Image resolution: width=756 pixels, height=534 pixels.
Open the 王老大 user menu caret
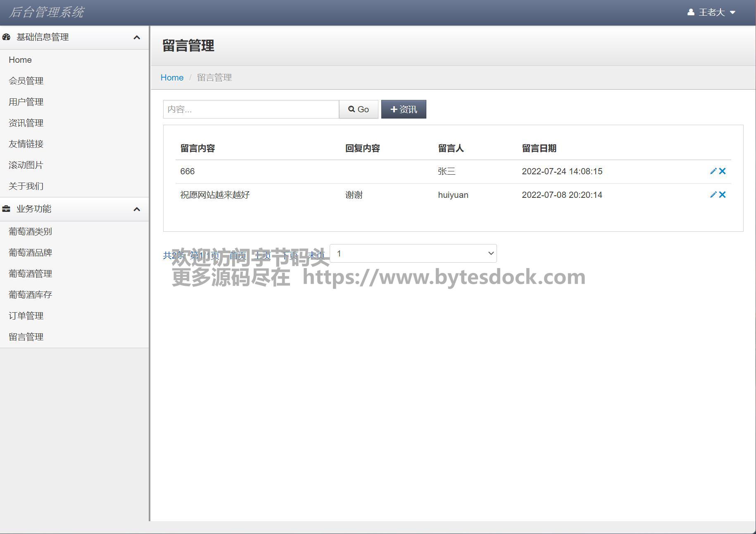[732, 13]
